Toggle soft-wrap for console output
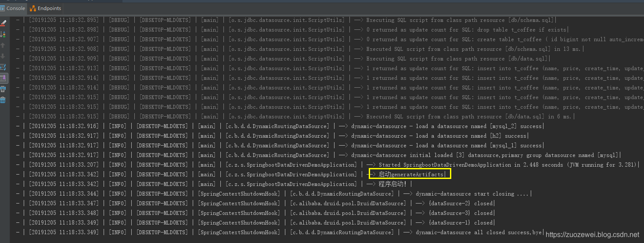This screenshot has height=243, width=644. (x=3, y=67)
